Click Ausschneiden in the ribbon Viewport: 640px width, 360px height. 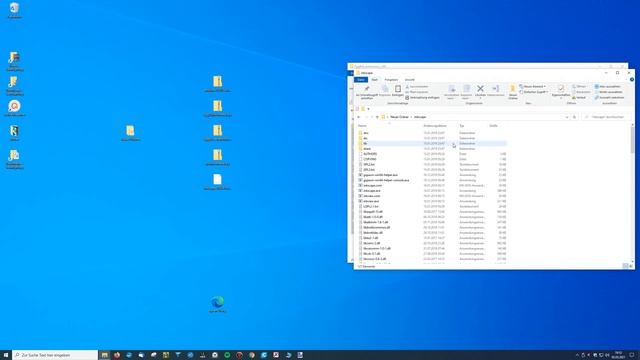[x=417, y=87]
